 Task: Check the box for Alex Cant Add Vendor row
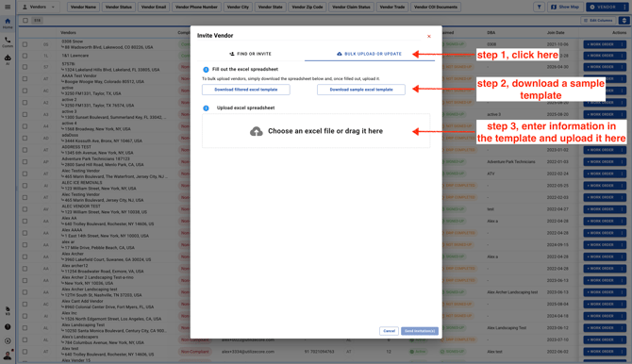tap(25, 304)
